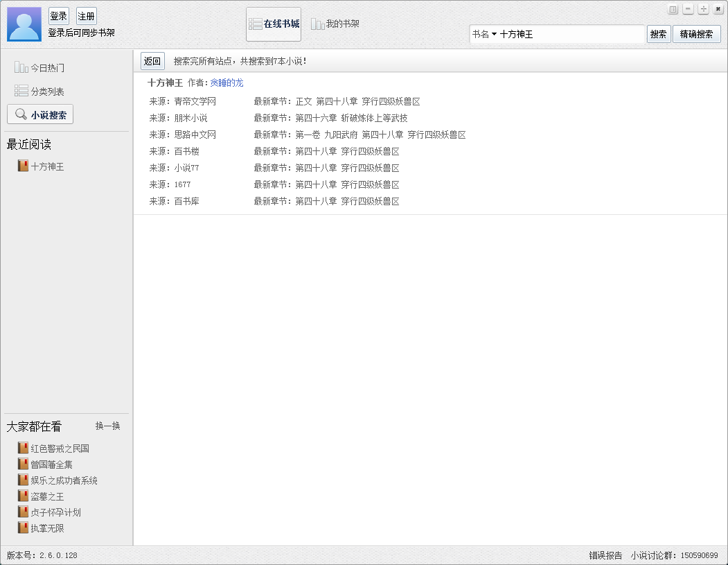Image resolution: width=728 pixels, height=565 pixels.
Task: Open 分类列表 in the sidebar
Action: pos(39,91)
